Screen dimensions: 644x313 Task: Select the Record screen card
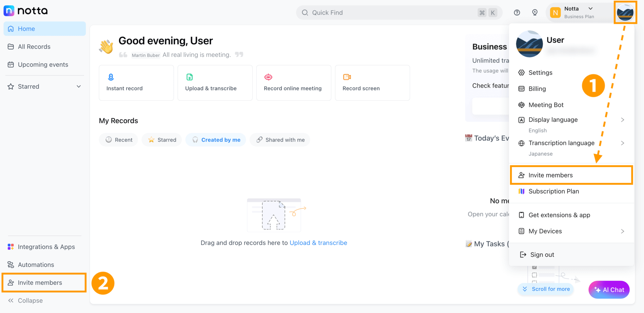(372, 83)
